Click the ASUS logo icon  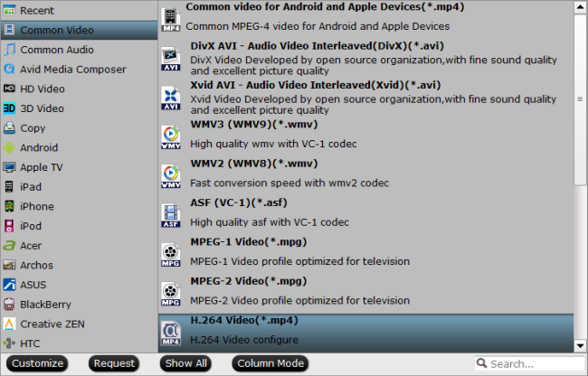click(x=9, y=285)
